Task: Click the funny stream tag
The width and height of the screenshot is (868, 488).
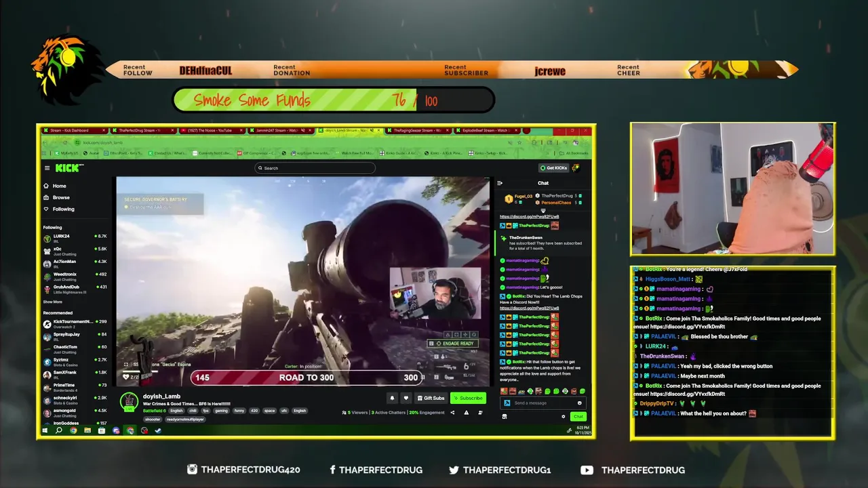Action: coord(239,411)
